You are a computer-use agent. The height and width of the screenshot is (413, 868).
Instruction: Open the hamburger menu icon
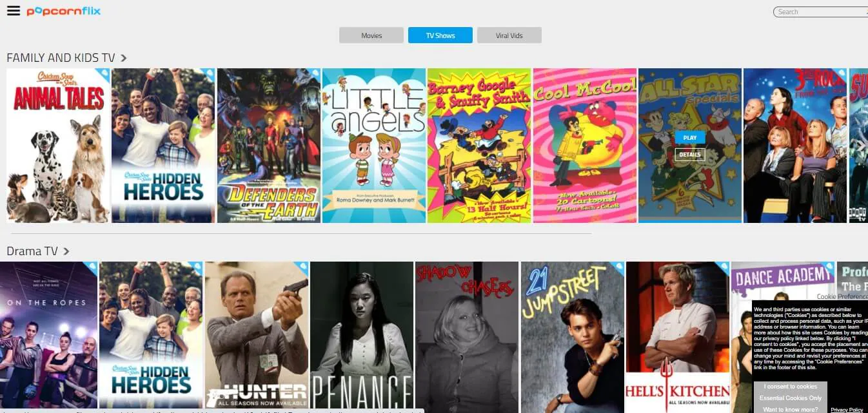click(13, 11)
